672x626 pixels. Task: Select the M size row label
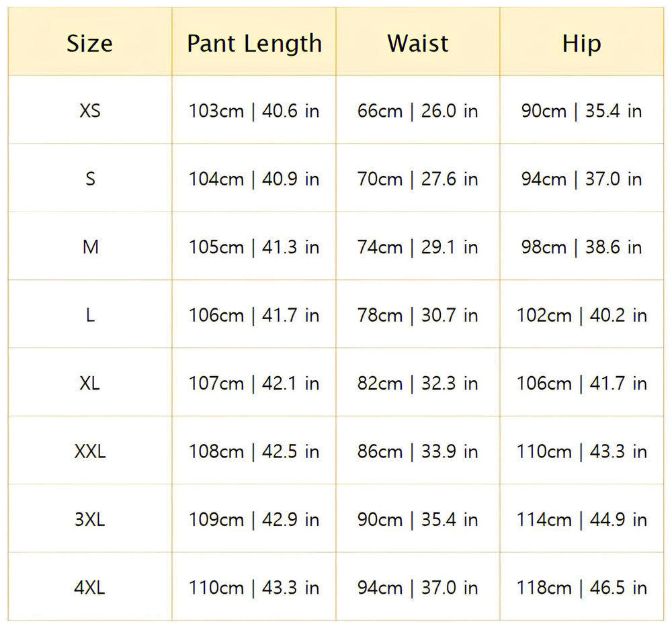[89, 247]
